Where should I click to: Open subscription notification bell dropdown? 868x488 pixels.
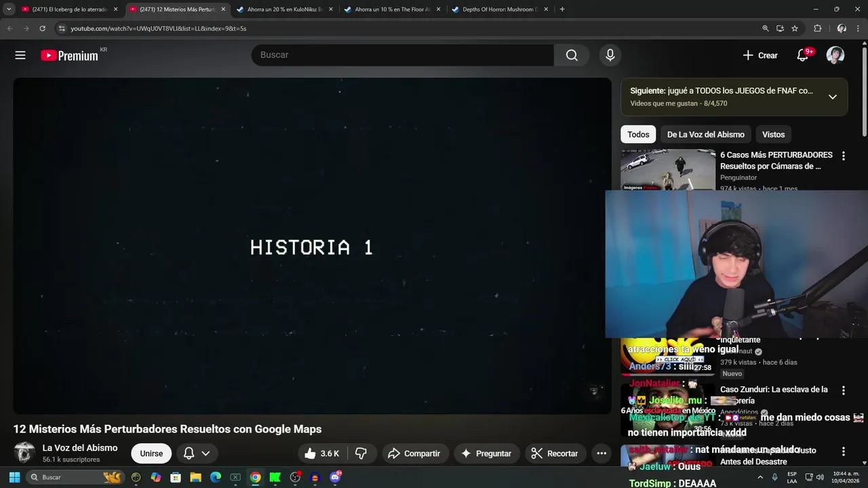tap(197, 453)
